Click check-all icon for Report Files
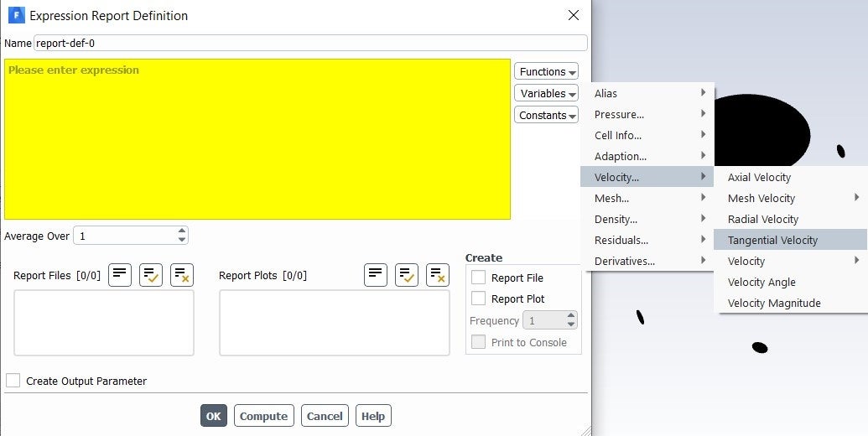 click(151, 275)
